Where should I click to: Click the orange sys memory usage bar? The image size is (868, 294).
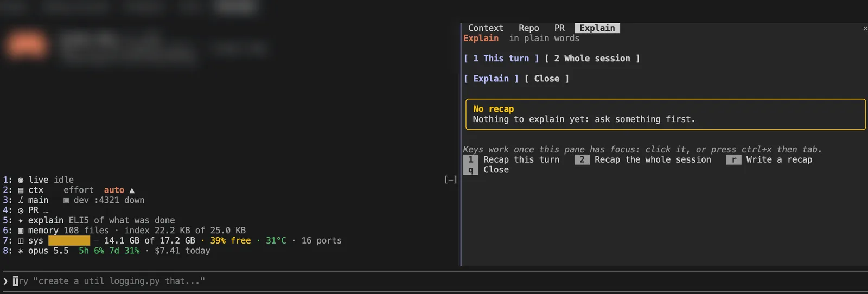click(x=69, y=241)
